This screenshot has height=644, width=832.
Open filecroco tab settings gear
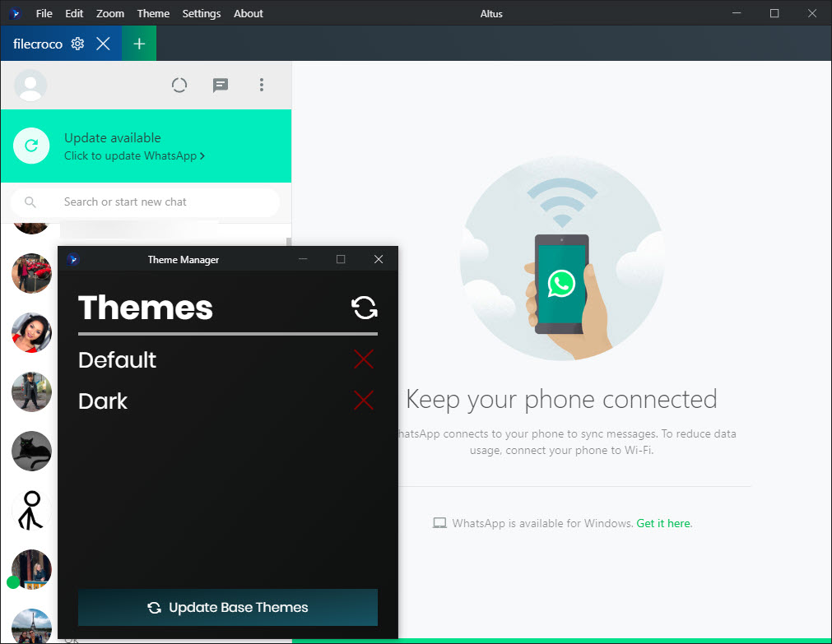(77, 44)
